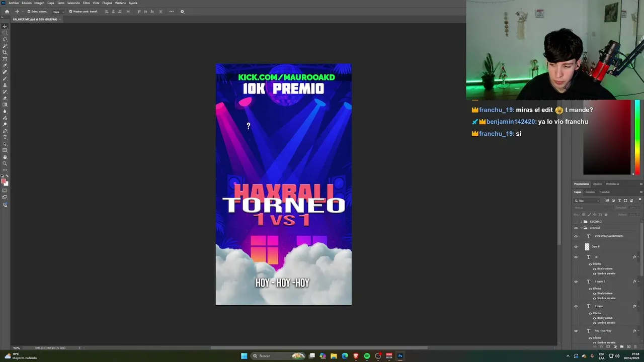The width and height of the screenshot is (644, 362).
Task: Switch to the Bibliotecas tab
Action: tap(612, 184)
